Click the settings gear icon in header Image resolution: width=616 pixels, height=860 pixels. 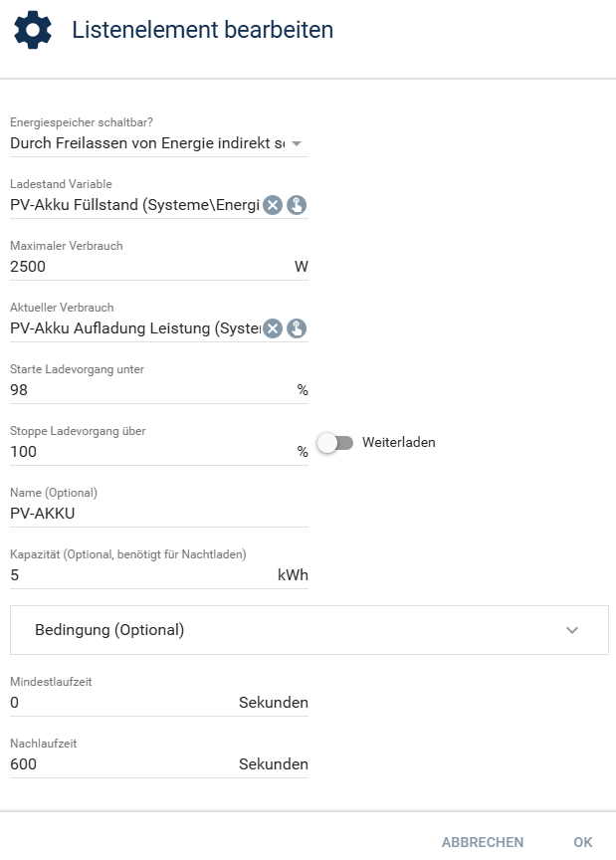(33, 30)
